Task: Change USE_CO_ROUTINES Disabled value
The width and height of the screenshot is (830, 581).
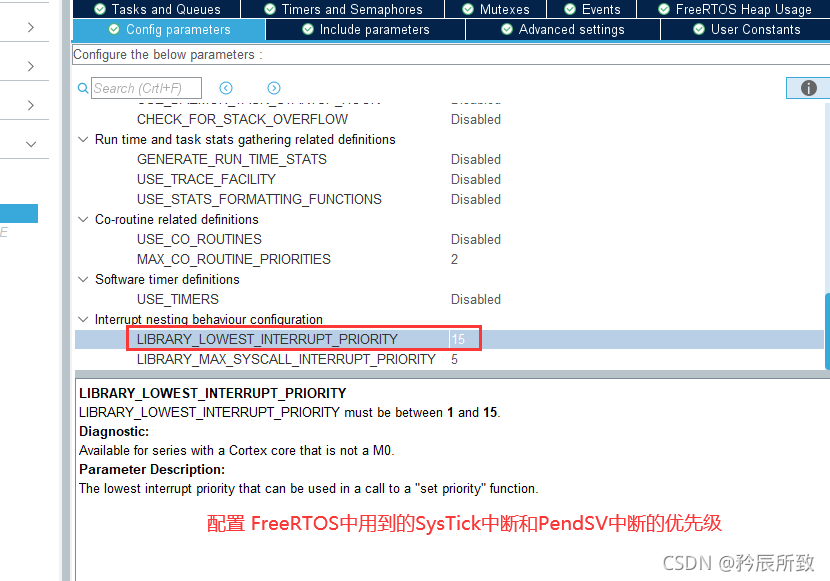Action: [x=476, y=239]
